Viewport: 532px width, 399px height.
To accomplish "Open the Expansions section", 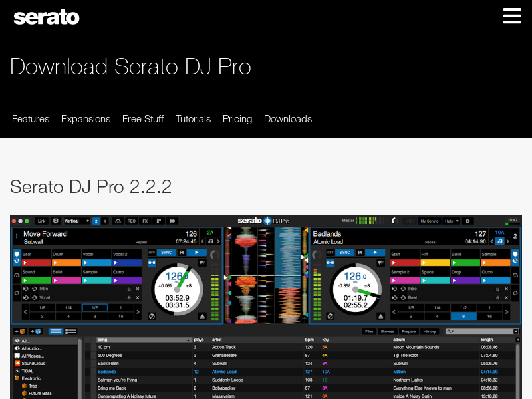I will coord(86,119).
